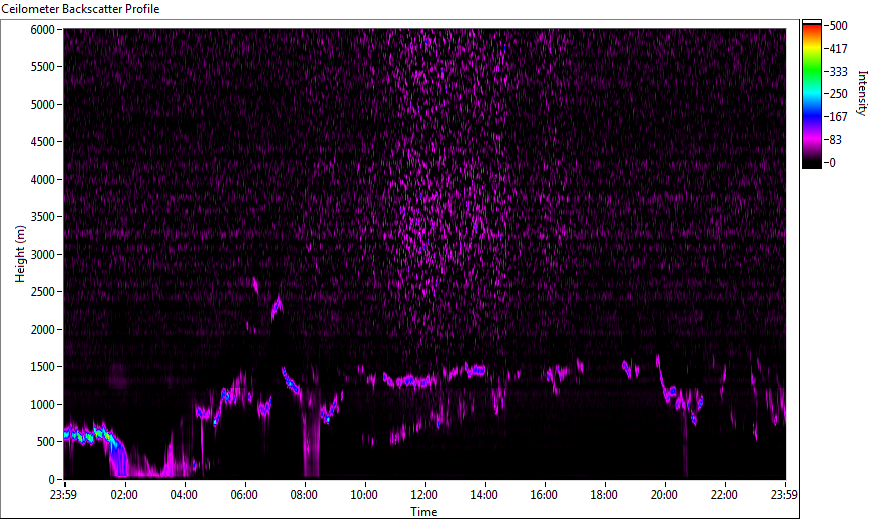Click the 10:00 time axis label
The width and height of the screenshot is (872, 519).
(364, 495)
